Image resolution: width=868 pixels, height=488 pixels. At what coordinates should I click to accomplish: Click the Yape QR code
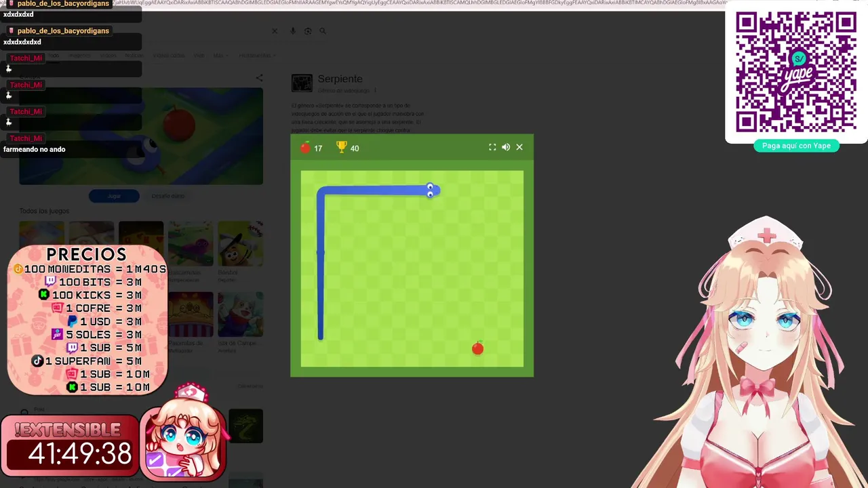[x=796, y=73]
